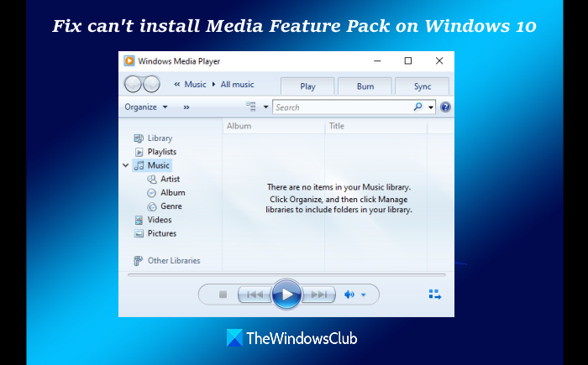Open the View options icon
588x365 pixels.
click(251, 107)
